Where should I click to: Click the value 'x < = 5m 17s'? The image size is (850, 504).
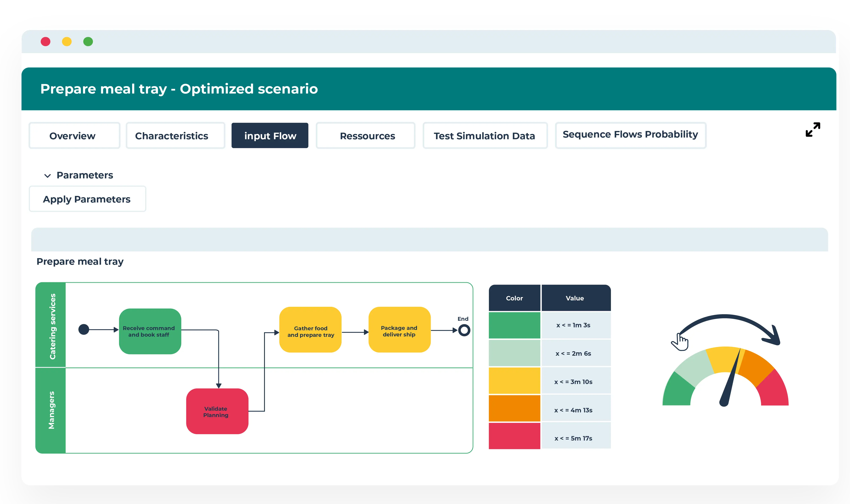[573, 438]
